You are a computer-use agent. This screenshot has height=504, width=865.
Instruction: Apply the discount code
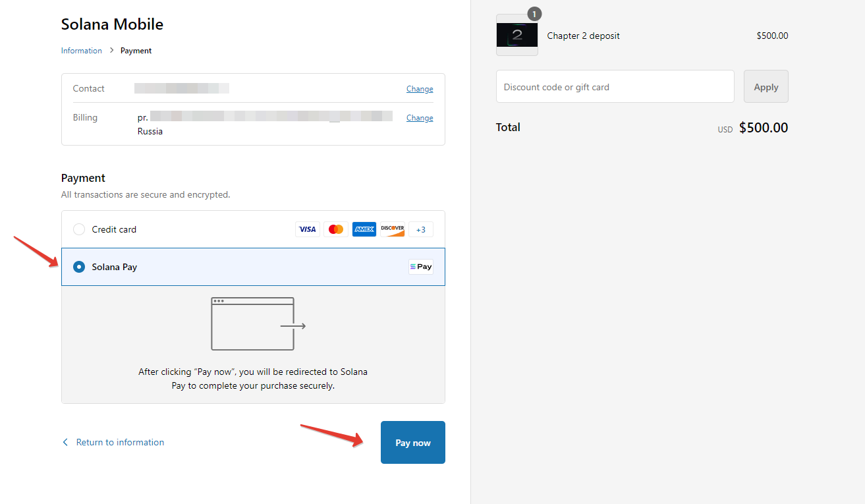(766, 86)
